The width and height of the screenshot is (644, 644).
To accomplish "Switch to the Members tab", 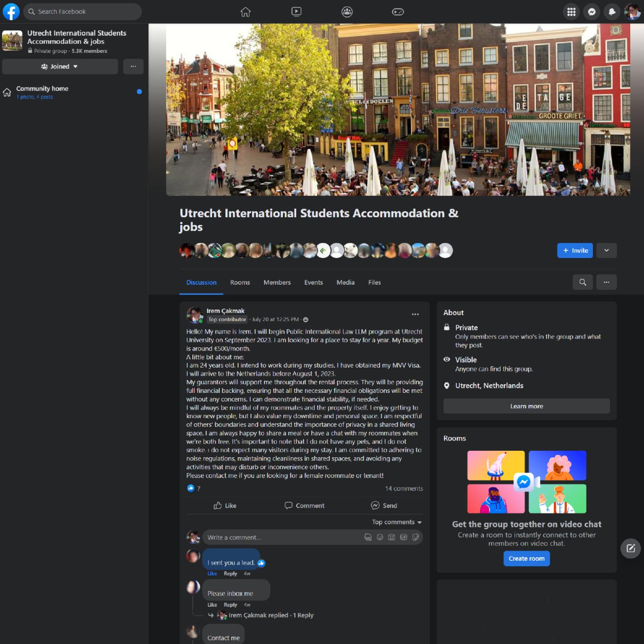I will (x=277, y=282).
